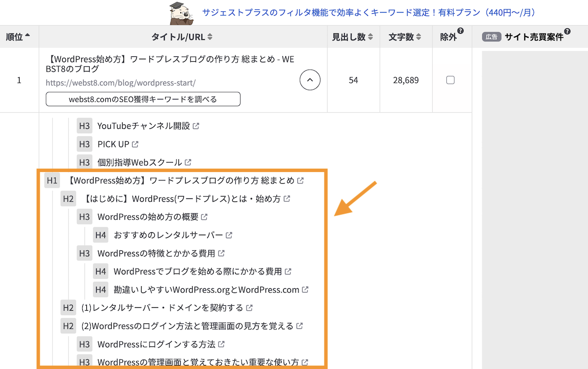Select H4 tag of おすすめのレンタルサーバー
Image resolution: width=588 pixels, height=369 pixels.
pos(101,235)
